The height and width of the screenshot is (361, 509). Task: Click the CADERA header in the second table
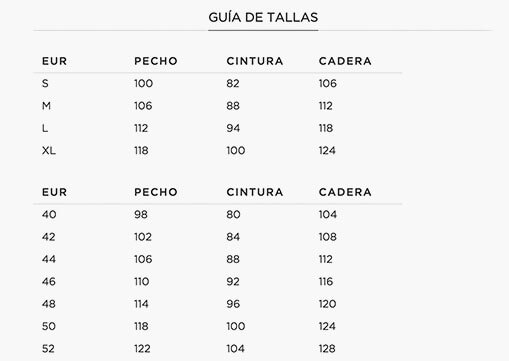click(345, 192)
